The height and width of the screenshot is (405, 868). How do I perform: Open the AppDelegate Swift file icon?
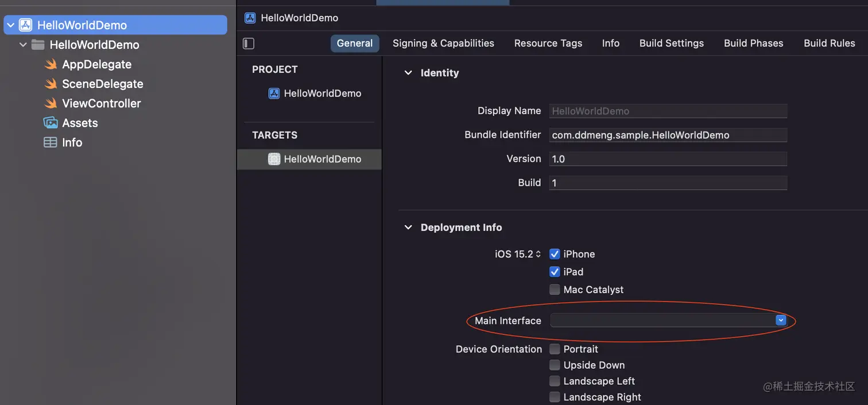coord(50,64)
